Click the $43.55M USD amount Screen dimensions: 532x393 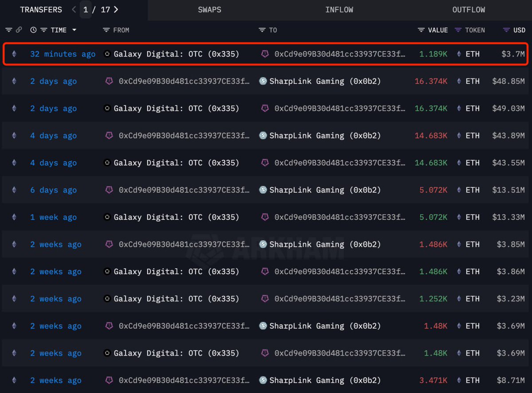(x=509, y=163)
